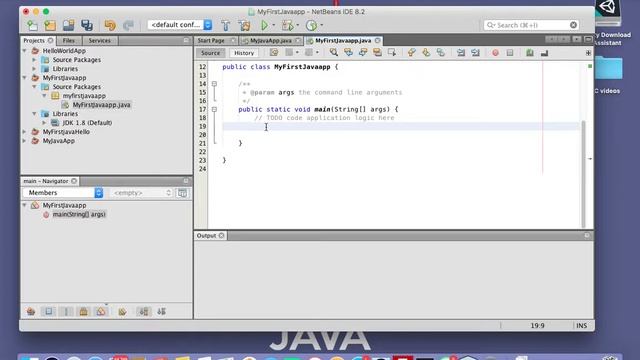Image resolution: width=640 pixels, height=360 pixels.
Task: Close the MyFirstJavaapp.java tab
Action: [378, 40]
